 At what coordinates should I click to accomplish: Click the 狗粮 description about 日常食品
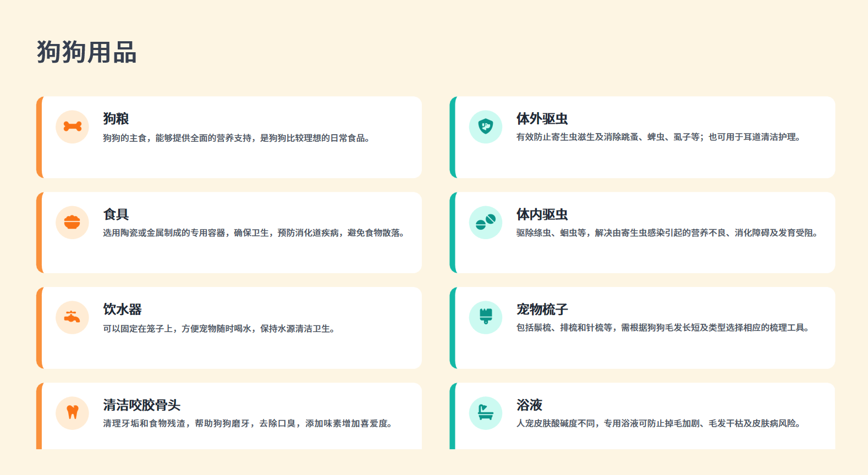tap(236, 138)
